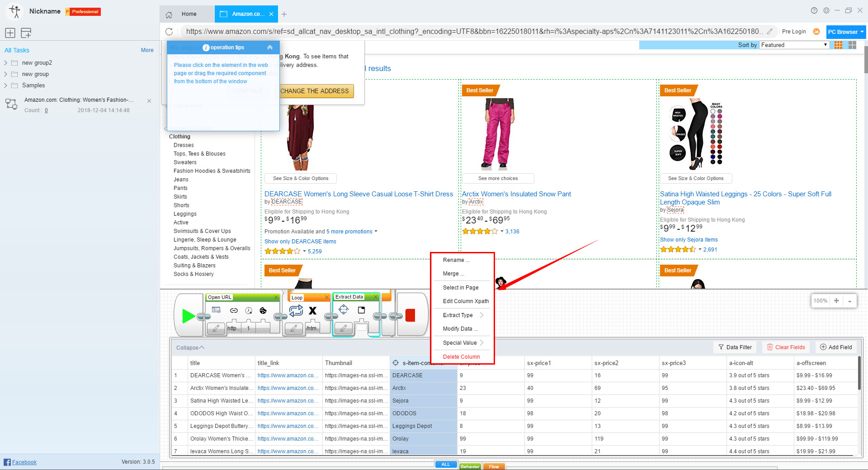Select the sx-price1 column header
This screenshot has width=868, height=470.
(x=557, y=363)
